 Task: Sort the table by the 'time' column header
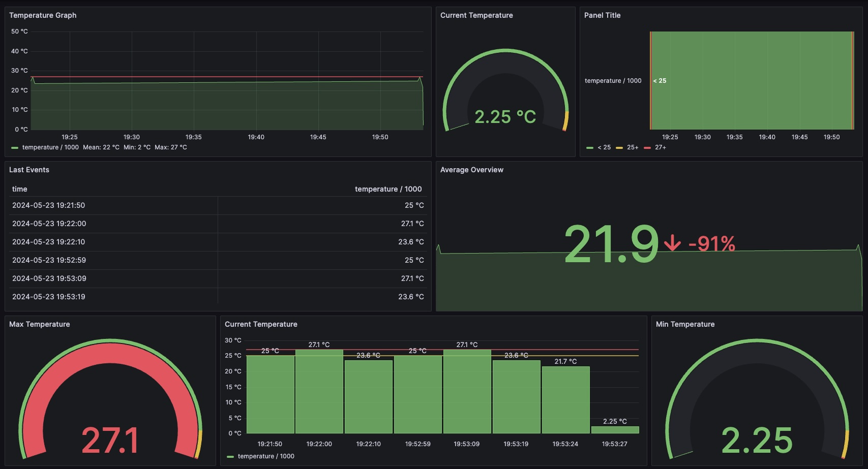tap(20, 189)
